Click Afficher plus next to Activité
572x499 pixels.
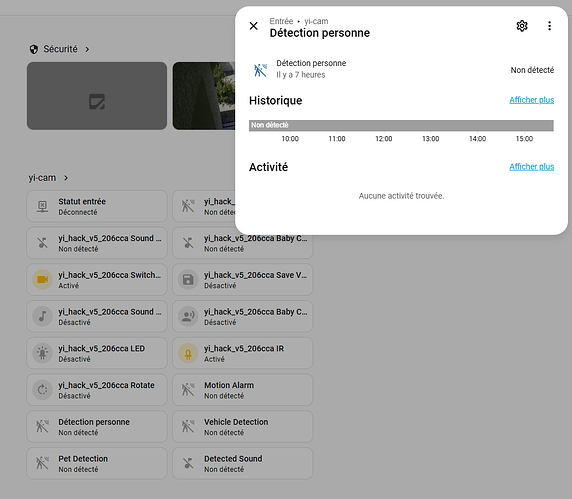click(x=532, y=167)
